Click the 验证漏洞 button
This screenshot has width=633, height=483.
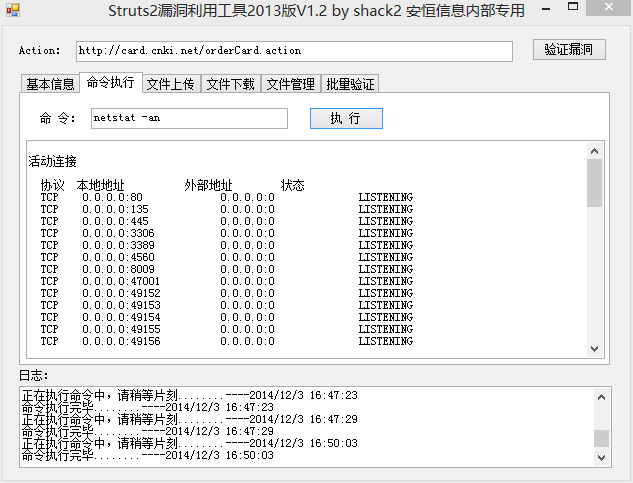tap(569, 49)
